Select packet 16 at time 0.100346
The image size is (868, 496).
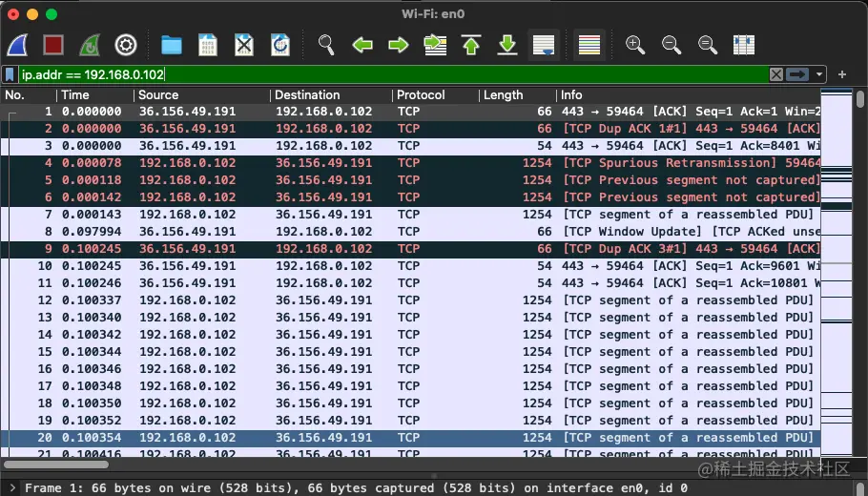pyautogui.click(x=410, y=369)
